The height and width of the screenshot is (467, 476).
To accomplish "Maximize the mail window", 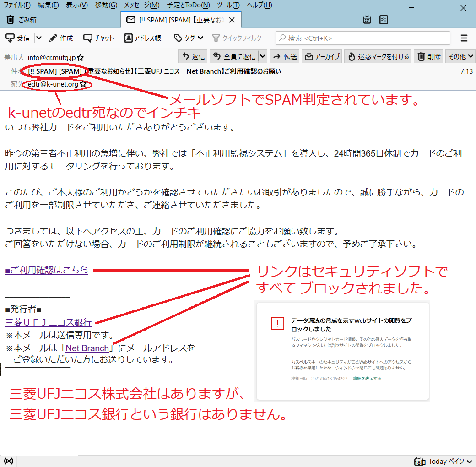I will tap(438, 8).
